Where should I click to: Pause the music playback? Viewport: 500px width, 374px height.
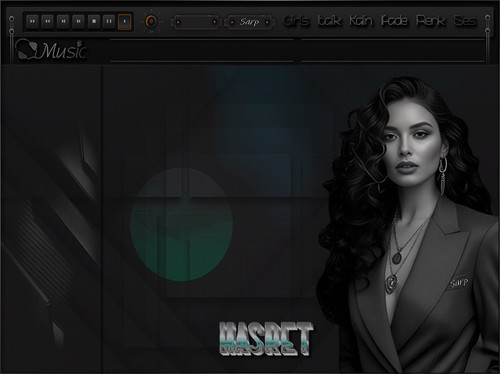109,21
